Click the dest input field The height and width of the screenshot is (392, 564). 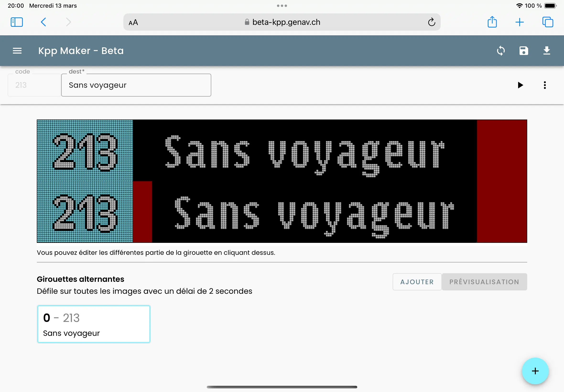136,85
